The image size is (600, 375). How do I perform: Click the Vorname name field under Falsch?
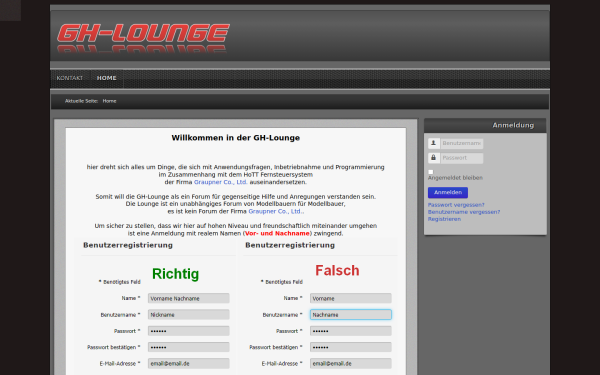click(x=351, y=298)
